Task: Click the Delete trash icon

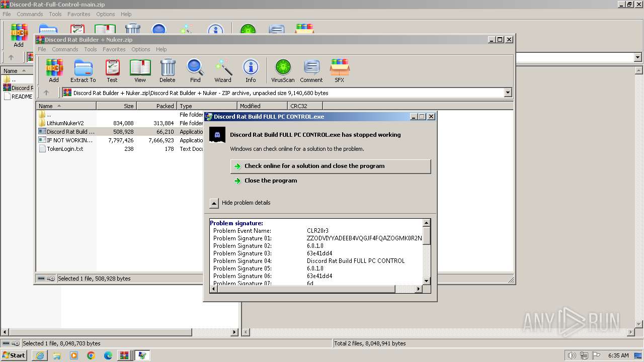Action: (168, 70)
